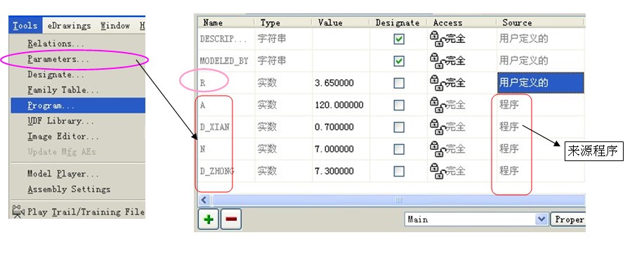Image resolution: width=644 pixels, height=254 pixels.
Task: Launch Model Player... entry
Action: point(63,174)
